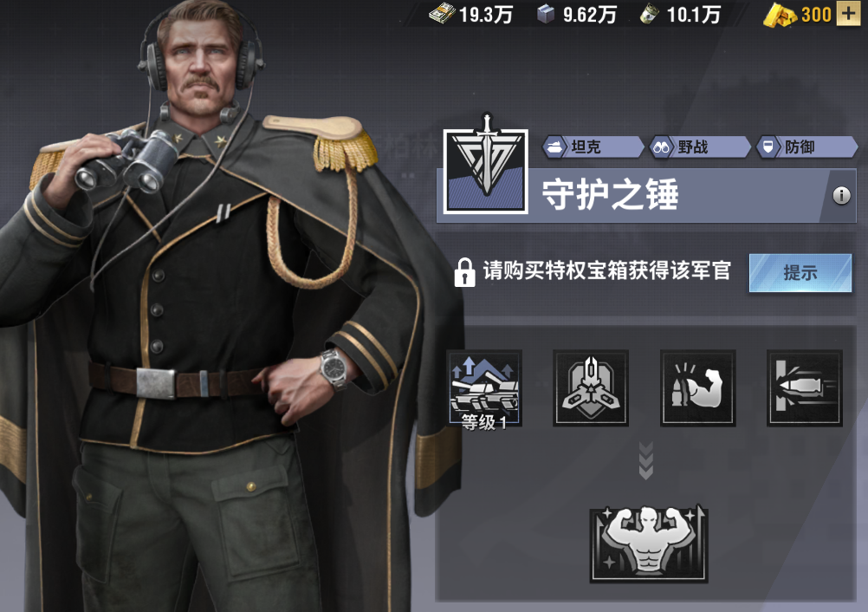868x612 pixels.
Task: Click the gold plus button to add gold
Action: pos(847,14)
